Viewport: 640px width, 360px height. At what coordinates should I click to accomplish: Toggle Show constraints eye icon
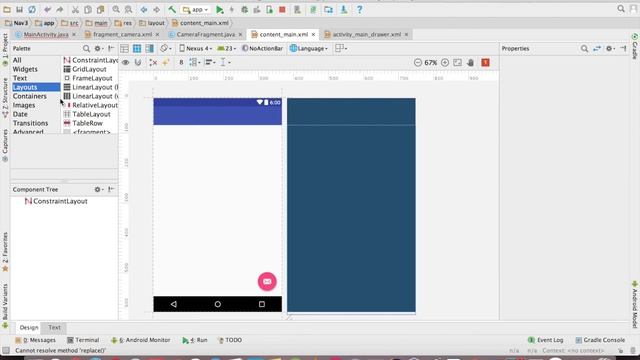click(x=126, y=62)
